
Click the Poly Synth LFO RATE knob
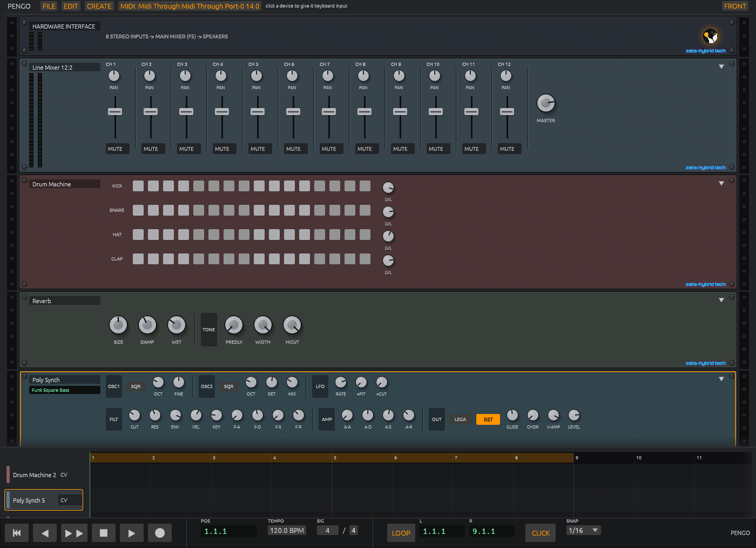pos(341,382)
